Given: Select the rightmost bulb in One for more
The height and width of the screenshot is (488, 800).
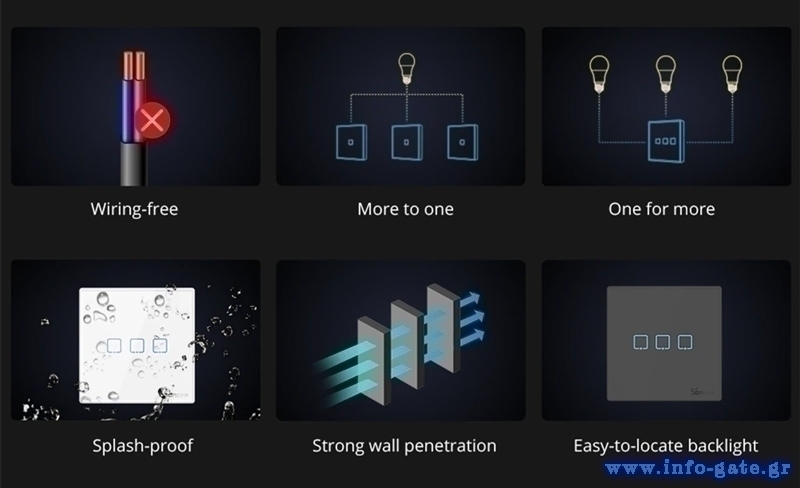Looking at the screenshot, I should pyautogui.click(x=732, y=74).
